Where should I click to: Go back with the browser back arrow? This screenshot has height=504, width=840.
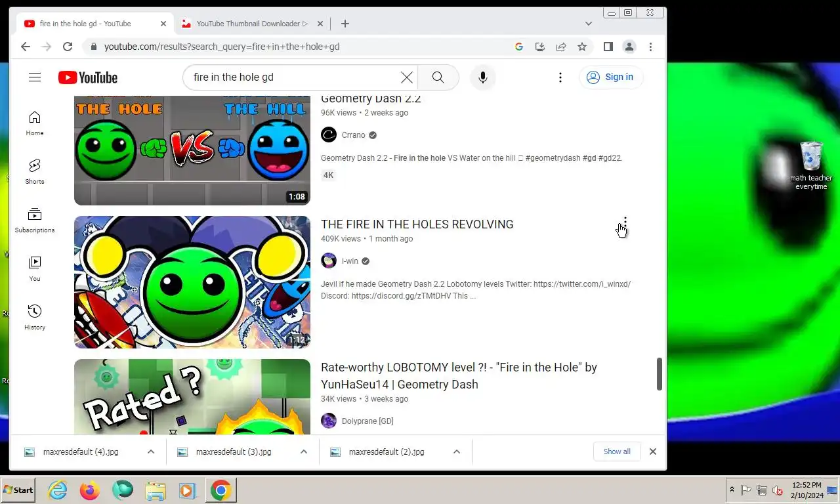coord(26,47)
